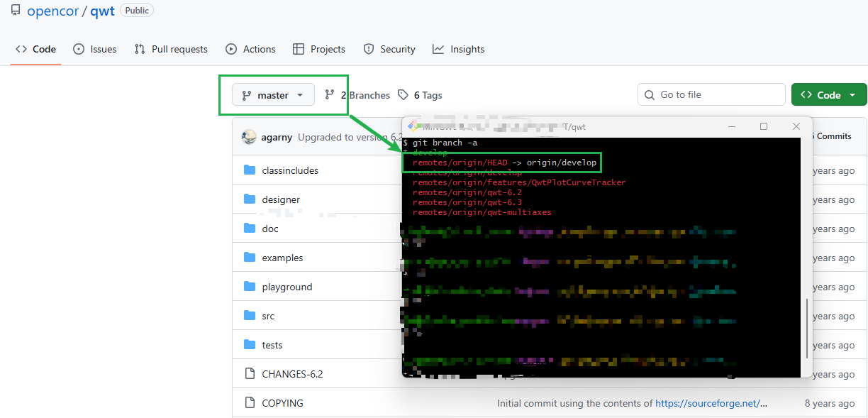Click remotes/origin/qwt-multiaxes in terminal

pyautogui.click(x=482, y=212)
